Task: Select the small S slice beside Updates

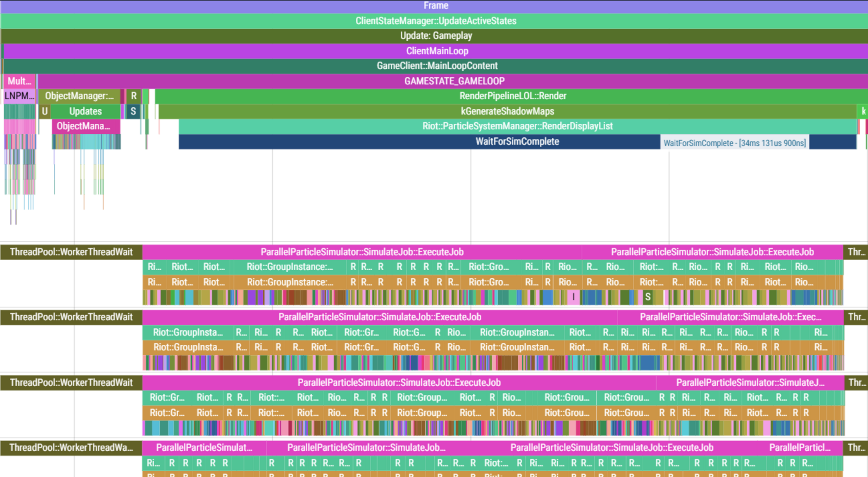Action: [133, 111]
